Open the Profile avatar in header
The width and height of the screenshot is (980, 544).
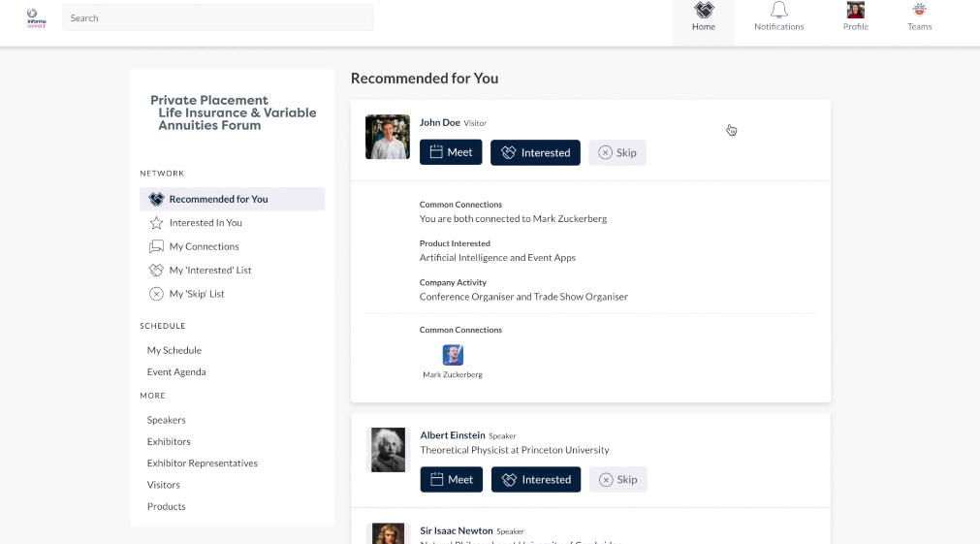point(855,11)
